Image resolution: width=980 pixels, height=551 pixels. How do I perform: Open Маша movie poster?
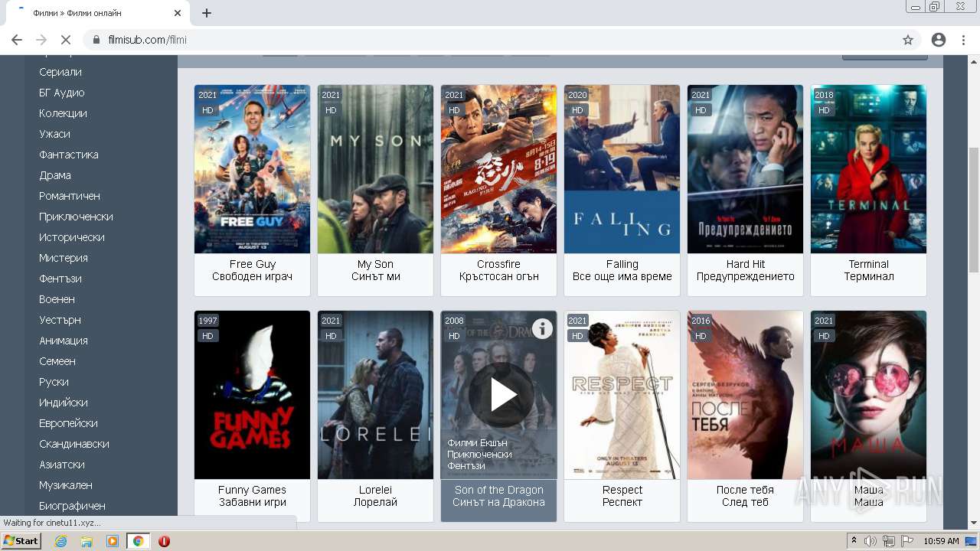pos(868,395)
